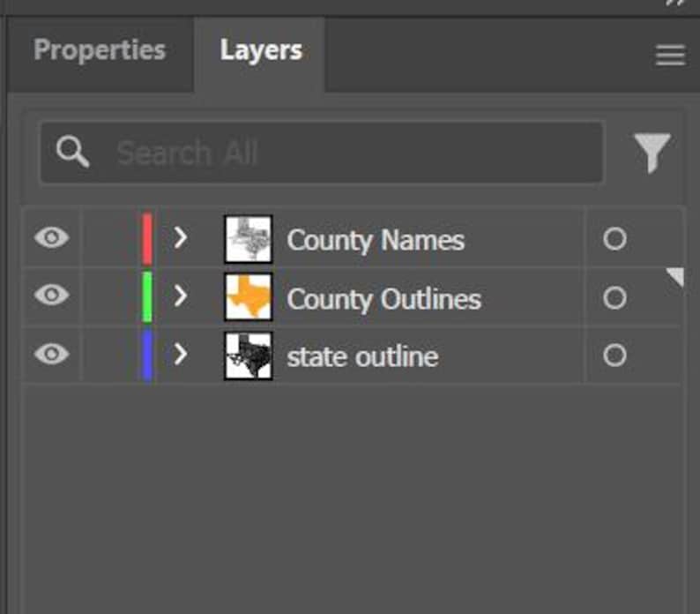The image size is (700, 614).
Task: Click the state outline target circle
Action: coord(614,356)
